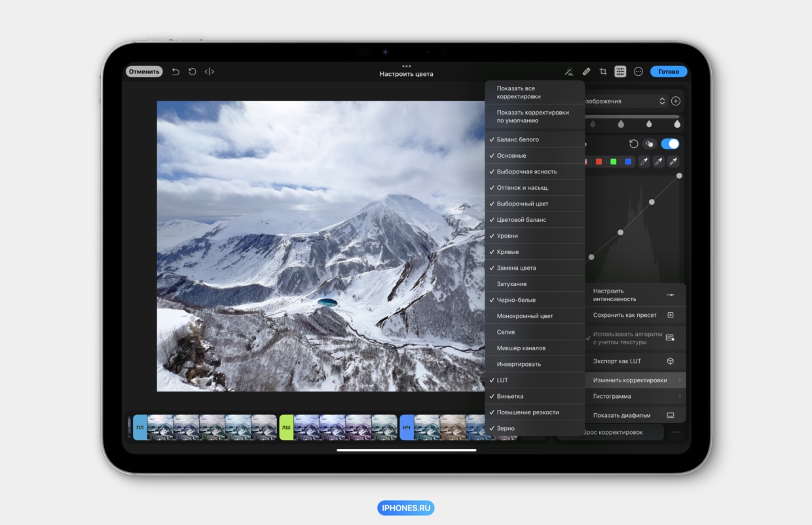812x525 pixels.
Task: Expand the Гистограмма submenu
Action: [x=635, y=396]
